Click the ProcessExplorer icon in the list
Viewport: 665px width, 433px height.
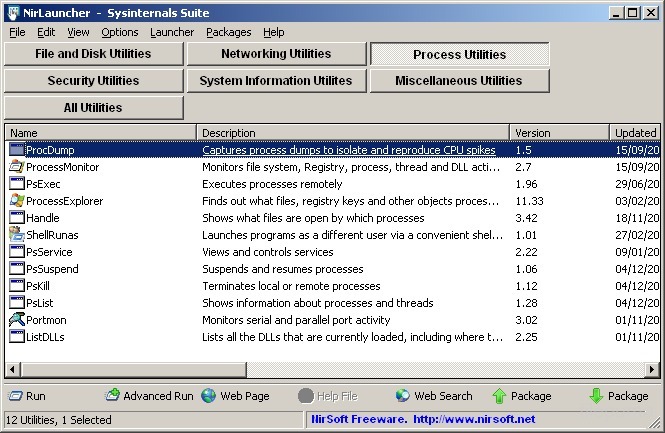(16, 201)
